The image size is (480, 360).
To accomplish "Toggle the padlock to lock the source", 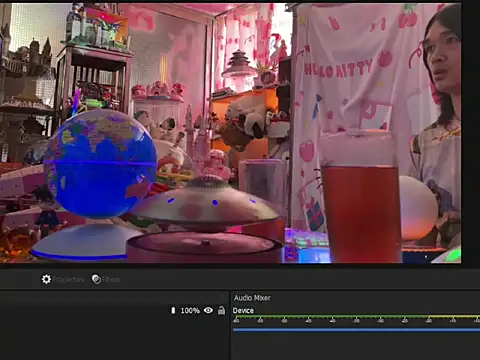I will point(221,310).
